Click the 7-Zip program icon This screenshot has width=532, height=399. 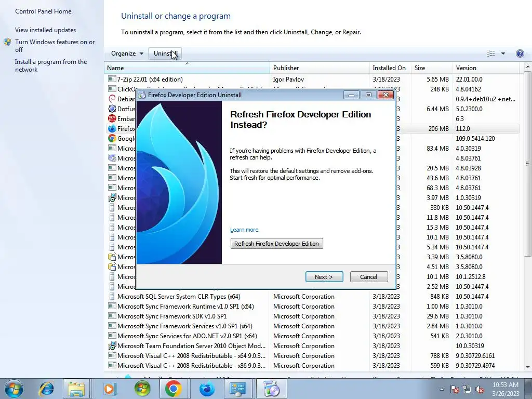coord(112,79)
